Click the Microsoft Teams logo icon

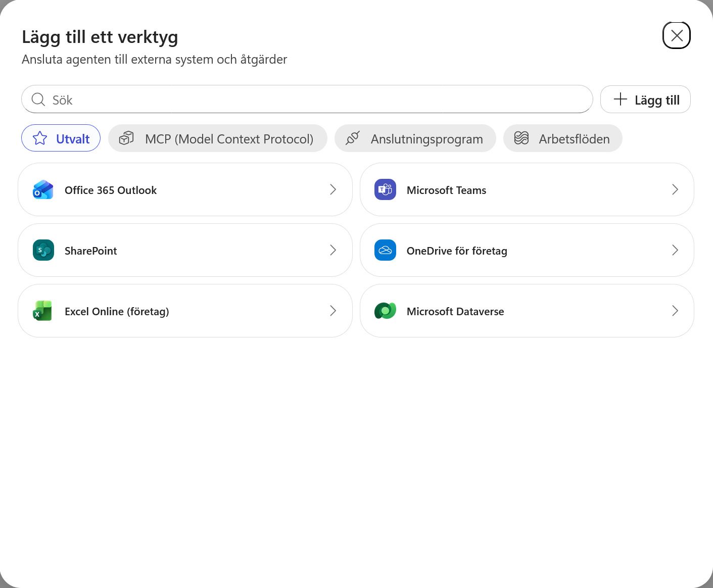(x=385, y=190)
